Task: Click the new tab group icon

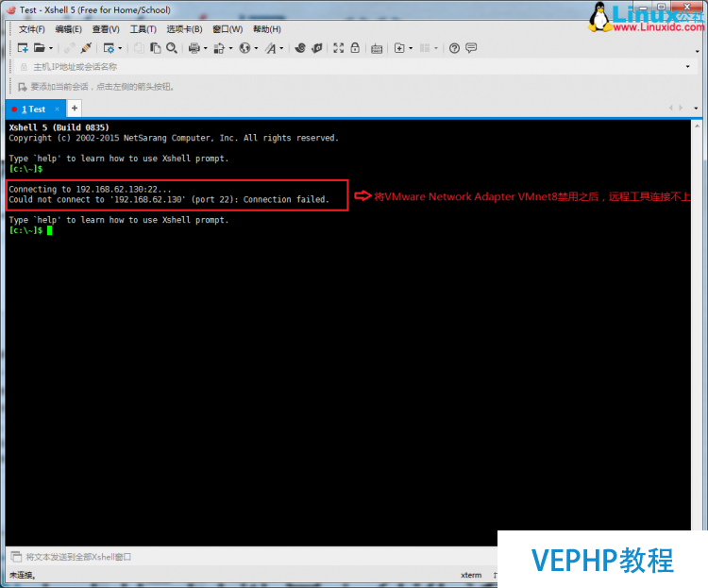Action: 399,48
